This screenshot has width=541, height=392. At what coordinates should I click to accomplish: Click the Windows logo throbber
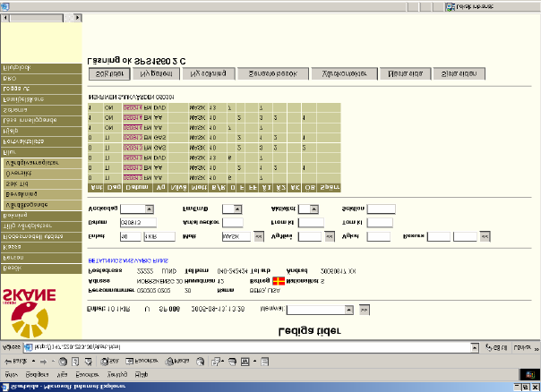(x=530, y=374)
